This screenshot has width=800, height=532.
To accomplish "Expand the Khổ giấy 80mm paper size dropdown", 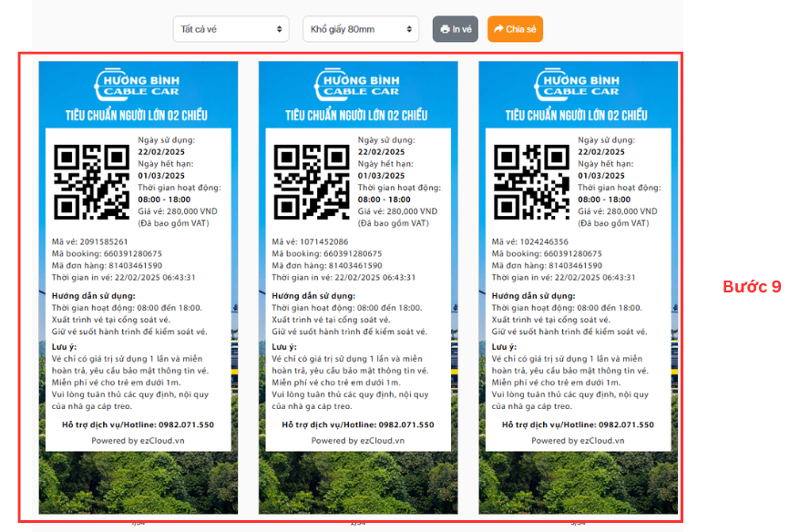I will coord(361,29).
